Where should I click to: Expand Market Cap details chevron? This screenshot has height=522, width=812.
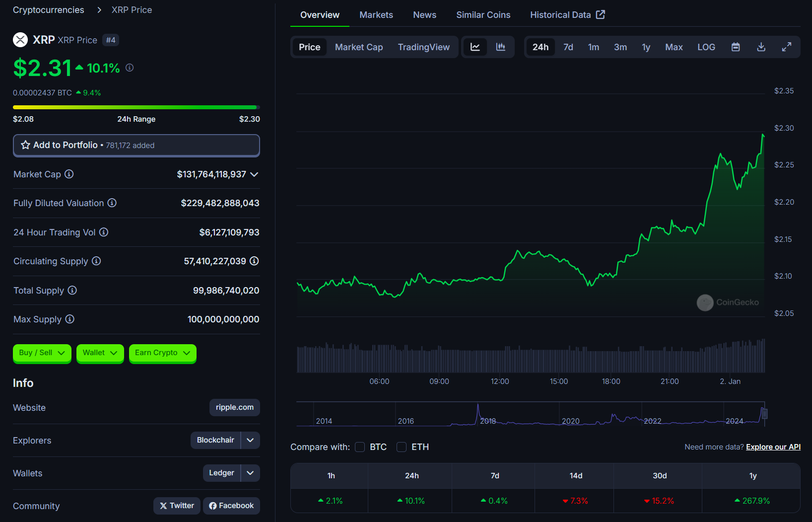(x=254, y=174)
